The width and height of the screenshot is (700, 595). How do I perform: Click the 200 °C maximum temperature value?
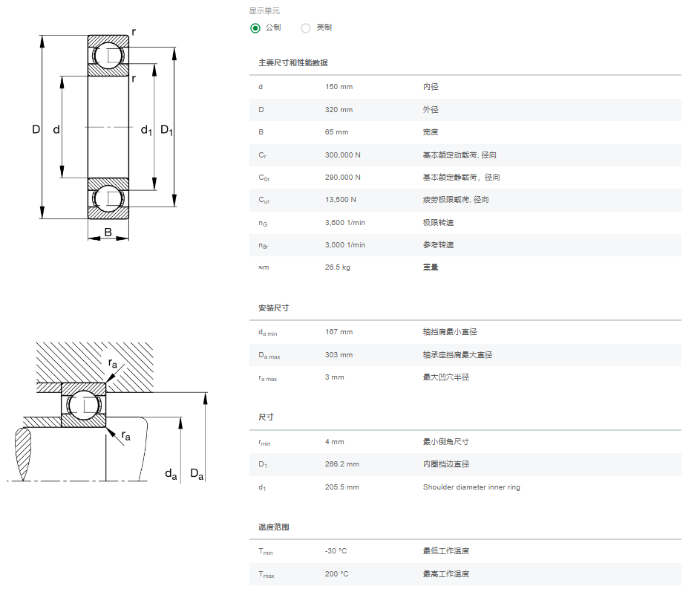(336, 574)
